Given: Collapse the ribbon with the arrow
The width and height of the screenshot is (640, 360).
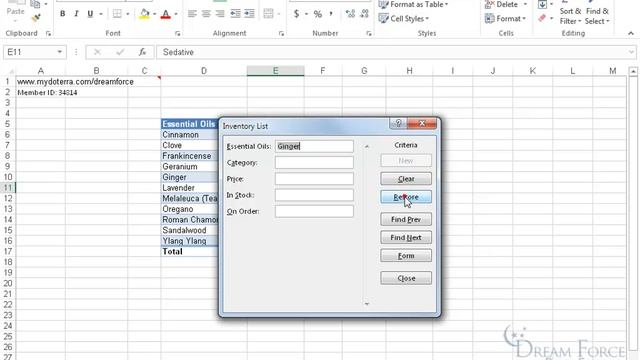Looking at the screenshot, I should (631, 33).
